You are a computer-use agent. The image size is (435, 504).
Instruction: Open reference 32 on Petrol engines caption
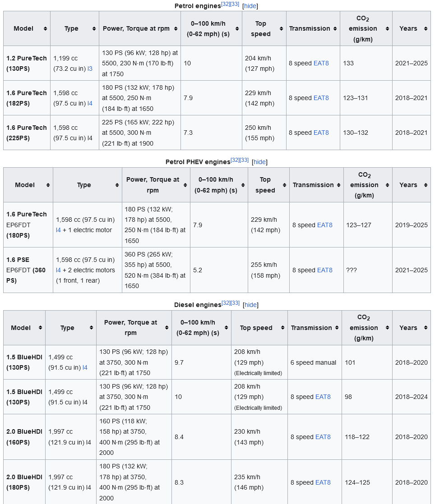point(226,4)
